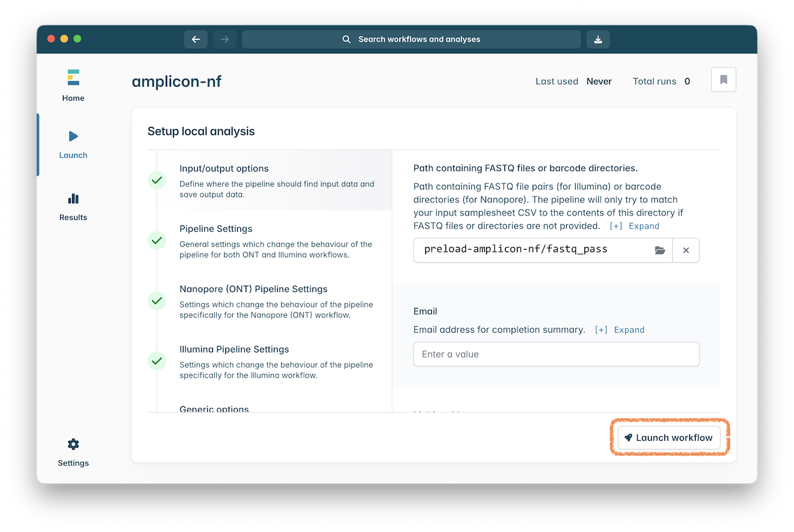
Task: Click the Email address input field
Action: [556, 354]
